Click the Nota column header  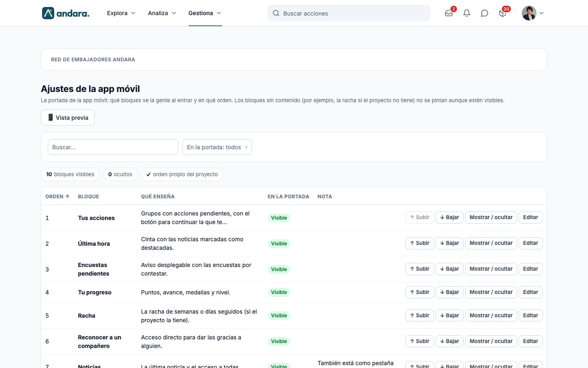coord(325,197)
